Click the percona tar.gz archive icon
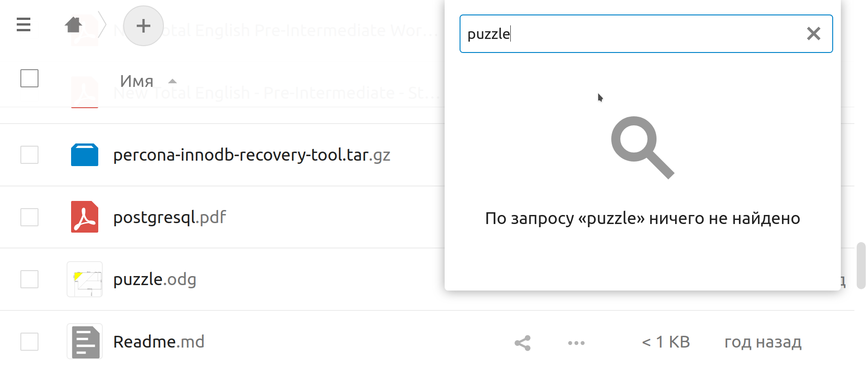 pyautogui.click(x=85, y=155)
